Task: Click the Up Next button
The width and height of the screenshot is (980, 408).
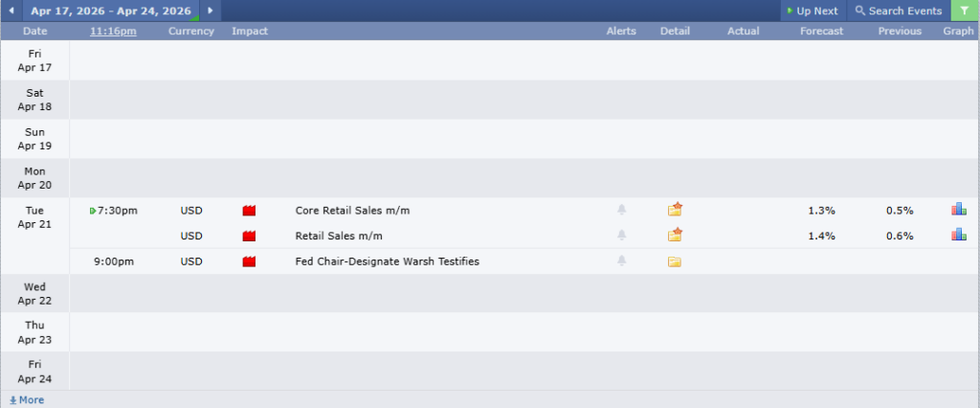Action: click(x=812, y=11)
